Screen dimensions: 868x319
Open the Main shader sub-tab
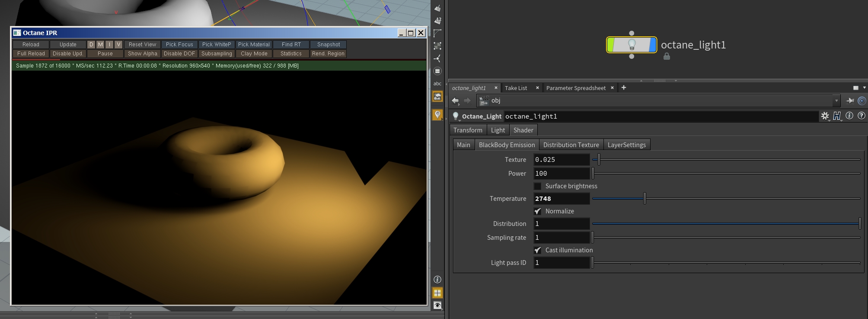[x=463, y=145]
